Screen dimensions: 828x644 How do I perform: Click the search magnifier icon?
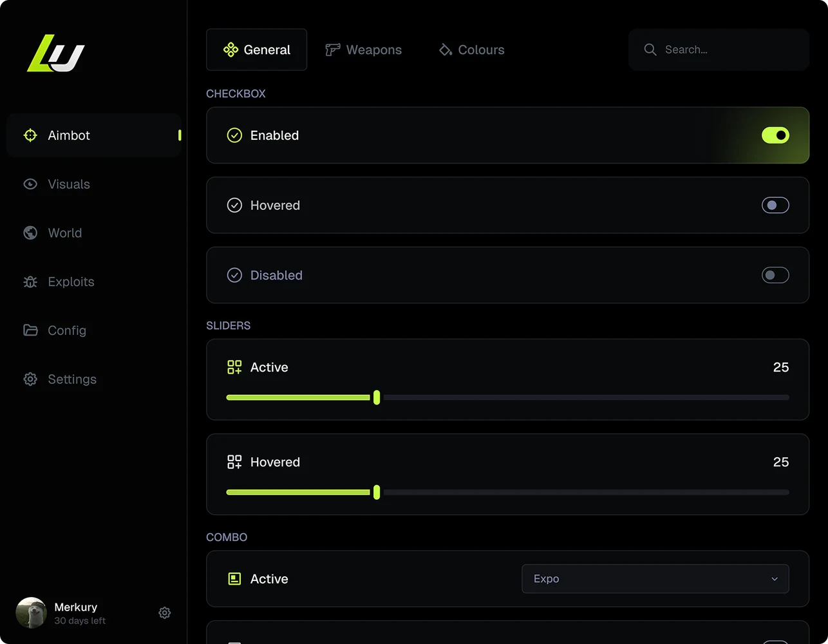(650, 50)
